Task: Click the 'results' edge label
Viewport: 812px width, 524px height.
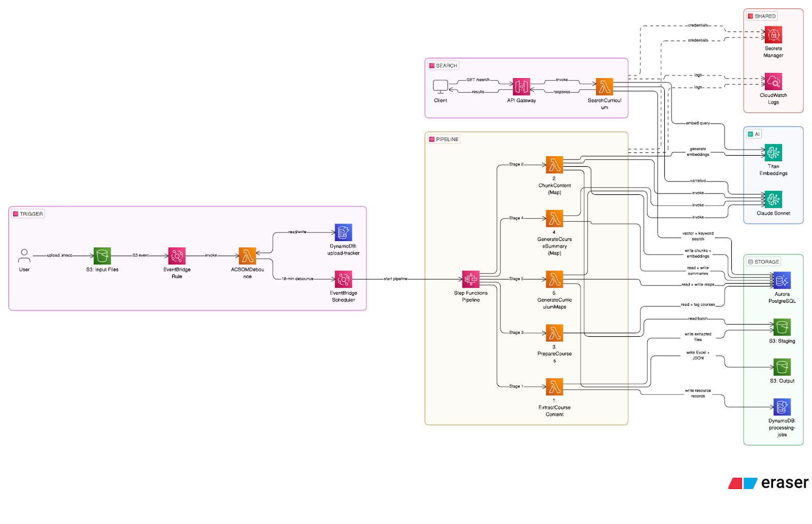Action: (478, 92)
